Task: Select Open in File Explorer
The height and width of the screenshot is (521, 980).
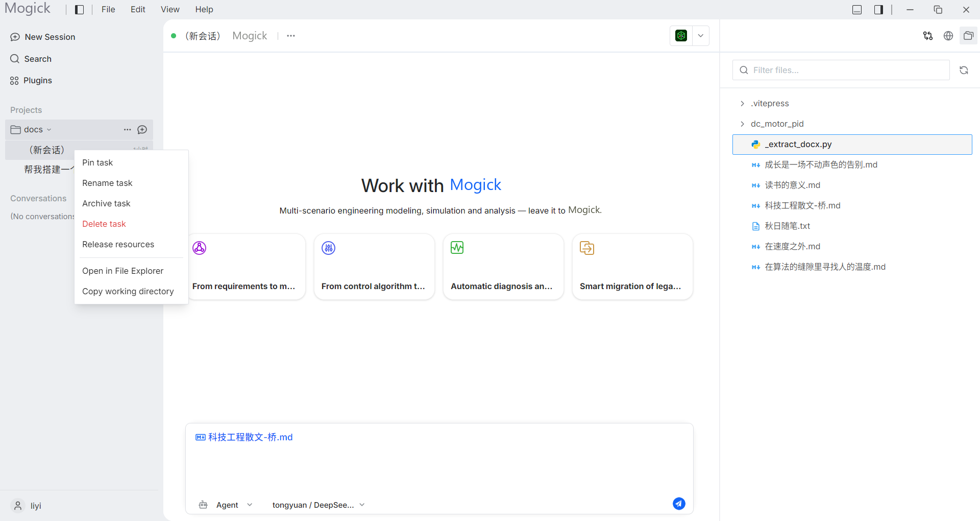Action: (131, 271)
